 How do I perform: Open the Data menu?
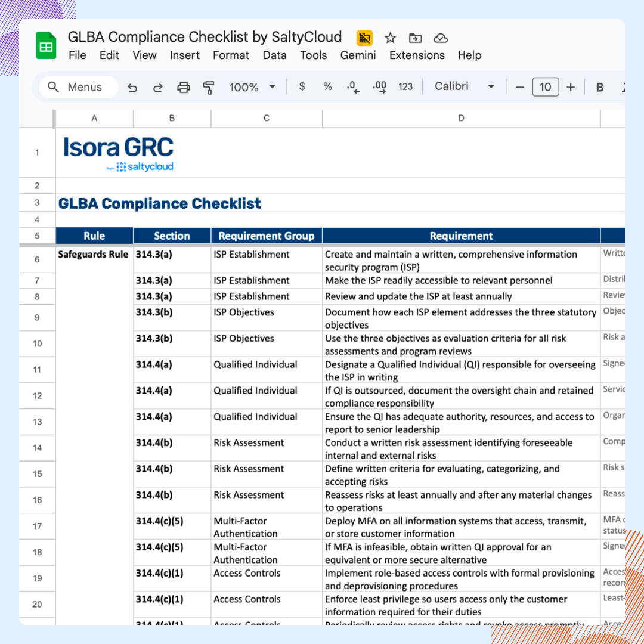274,55
